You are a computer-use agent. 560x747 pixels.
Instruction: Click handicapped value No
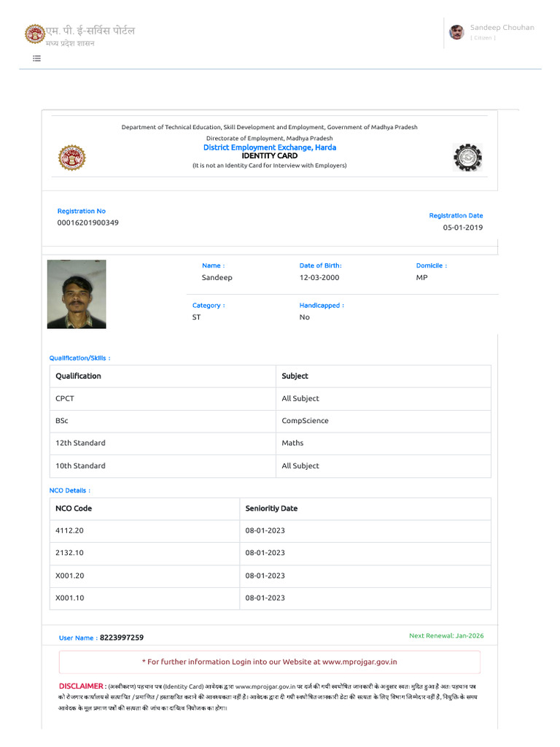click(x=305, y=317)
